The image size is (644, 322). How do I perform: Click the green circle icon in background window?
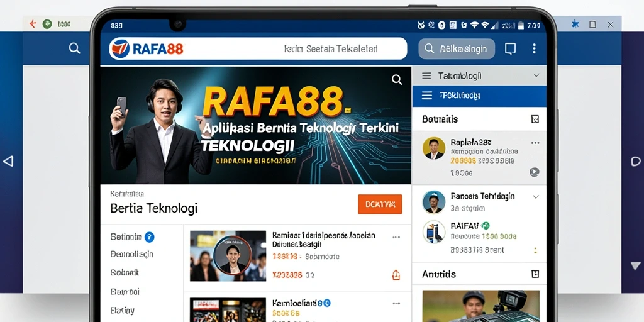(47, 24)
